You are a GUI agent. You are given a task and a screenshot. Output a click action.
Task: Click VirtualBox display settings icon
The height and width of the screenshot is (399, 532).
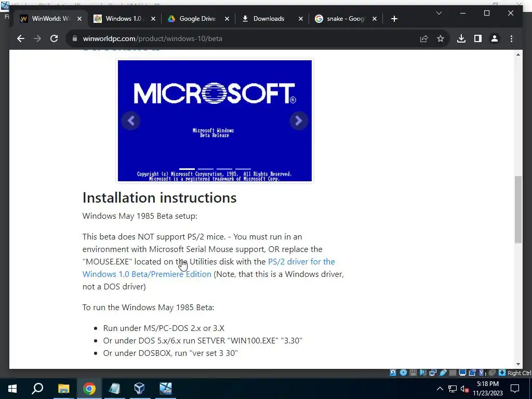463,373
